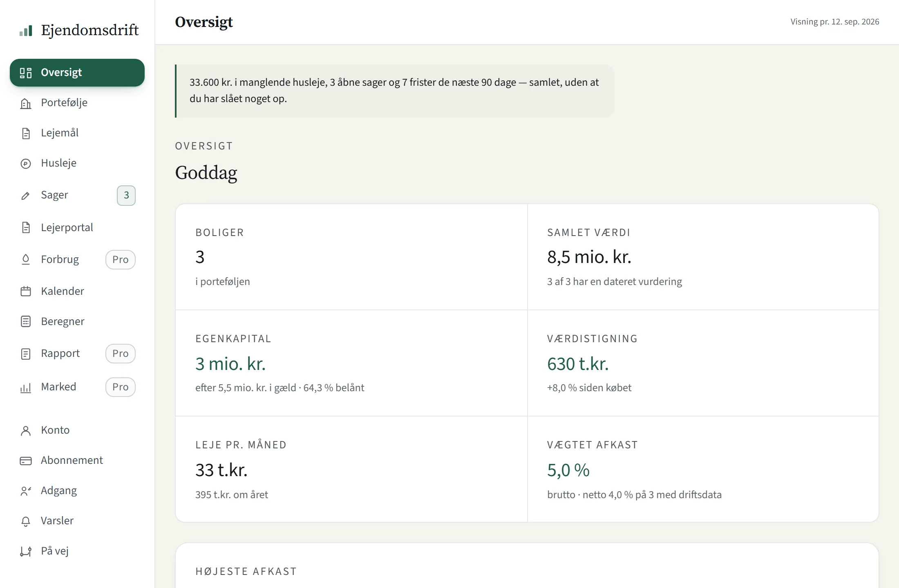Click the Pro badge next to Forbrug
The width and height of the screenshot is (899, 588).
(121, 260)
